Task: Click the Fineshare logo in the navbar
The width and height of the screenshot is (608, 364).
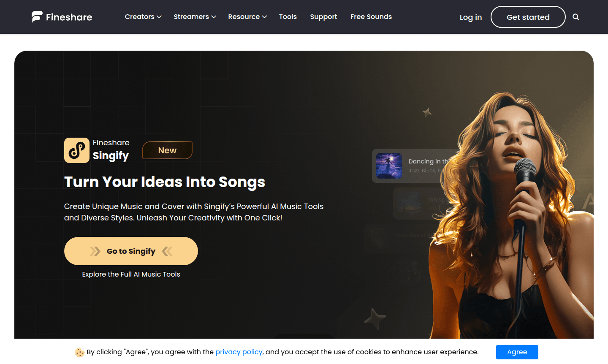Action: 61,17
